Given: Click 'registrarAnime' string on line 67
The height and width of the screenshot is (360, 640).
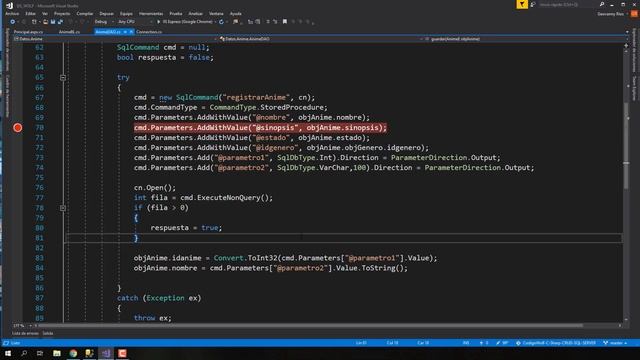Looking at the screenshot, I should point(256,98).
